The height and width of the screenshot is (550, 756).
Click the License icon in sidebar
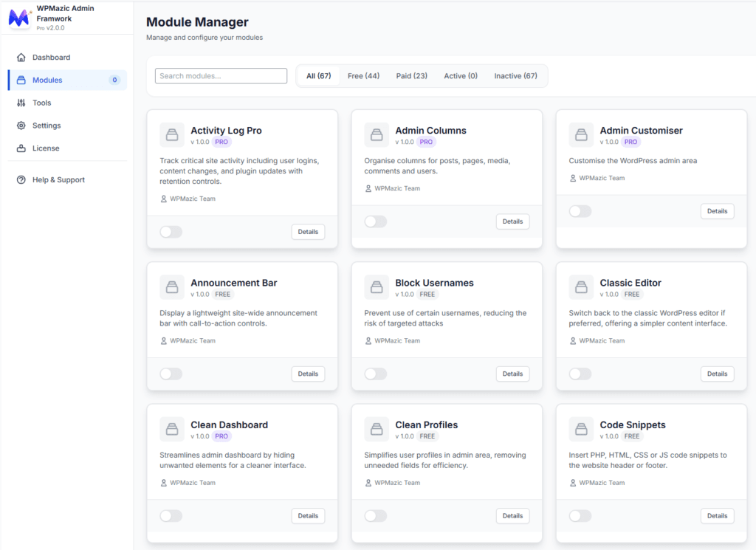pos(21,148)
